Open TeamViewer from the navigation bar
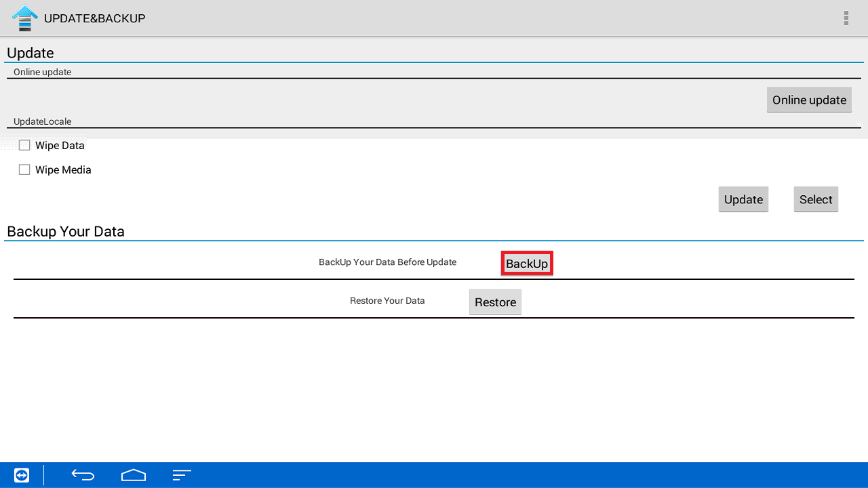868x488 pixels. [x=22, y=475]
